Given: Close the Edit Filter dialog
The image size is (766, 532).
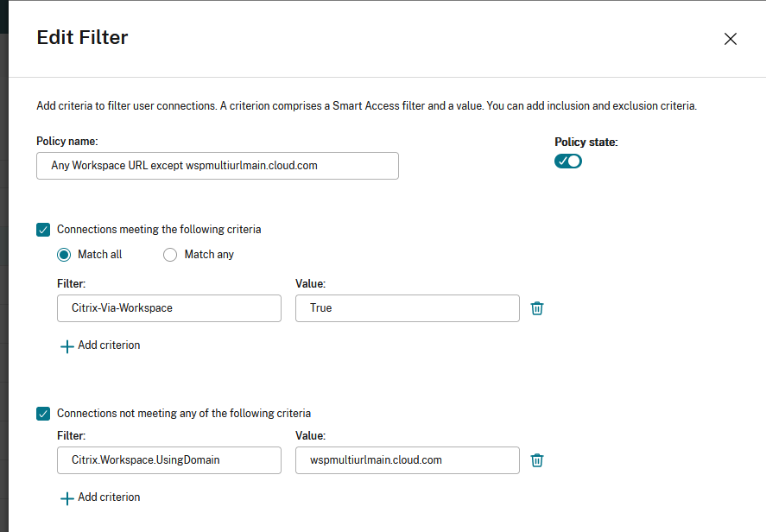Looking at the screenshot, I should pos(730,39).
